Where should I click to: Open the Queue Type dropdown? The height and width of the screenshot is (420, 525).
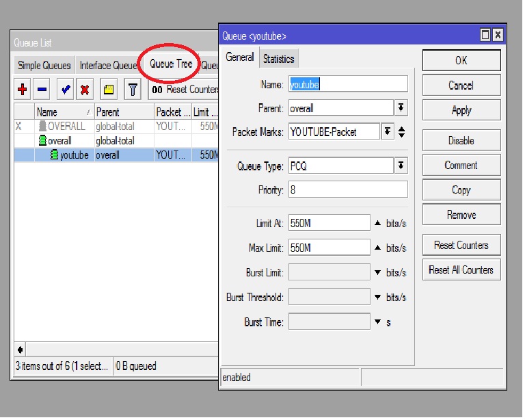401,166
